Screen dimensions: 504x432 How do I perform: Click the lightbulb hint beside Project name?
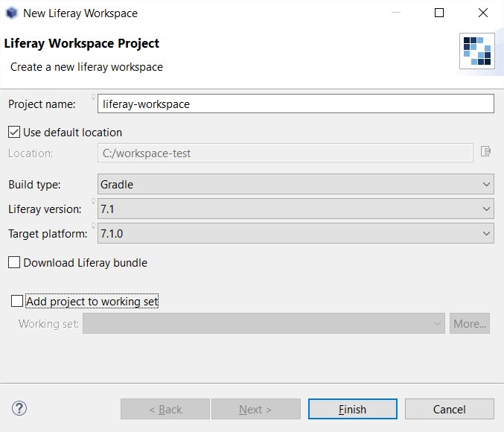[93, 97]
